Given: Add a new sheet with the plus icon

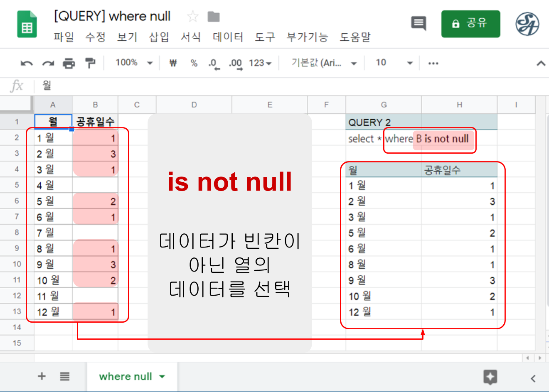Looking at the screenshot, I should point(42,376).
